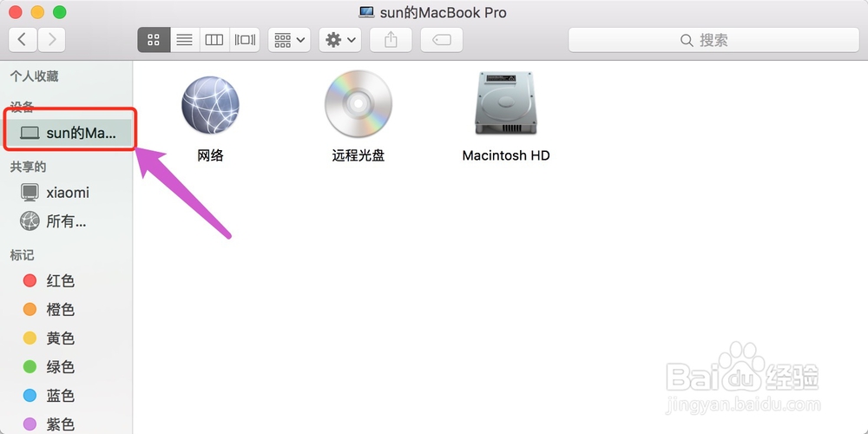Image resolution: width=868 pixels, height=434 pixels.
Task: Click the xiaomi monitor icon
Action: (30, 193)
